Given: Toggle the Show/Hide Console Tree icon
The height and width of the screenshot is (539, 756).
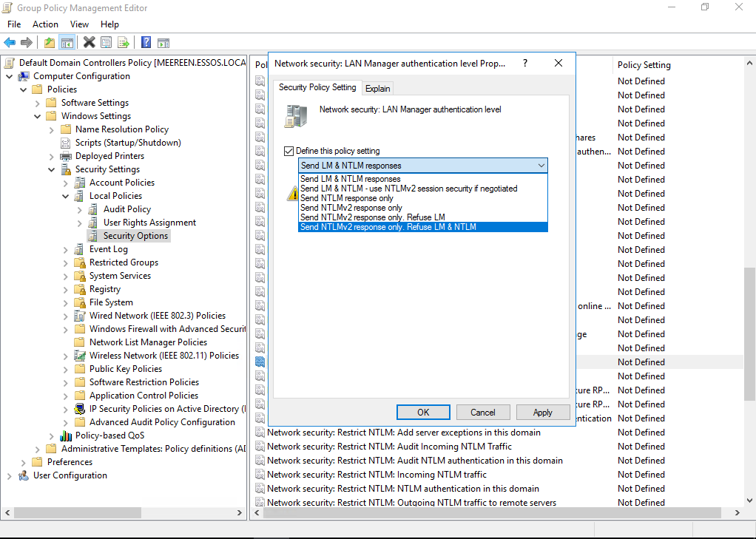Looking at the screenshot, I should click(x=67, y=43).
